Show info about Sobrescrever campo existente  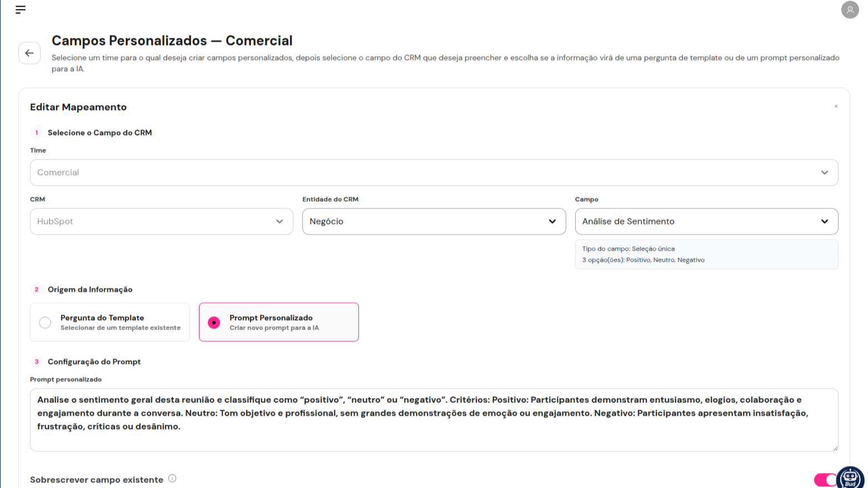(172, 479)
